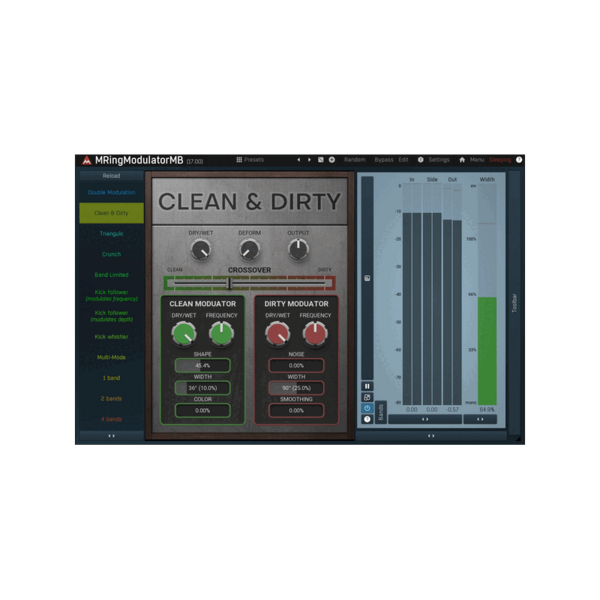Open the Settings menu
The image size is (600, 600).
click(439, 160)
